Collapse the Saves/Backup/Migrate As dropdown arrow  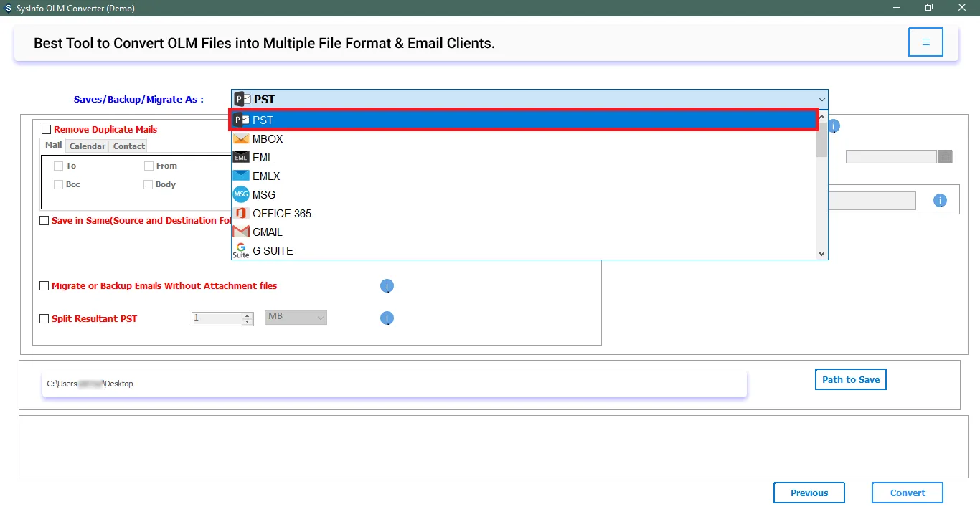[821, 100]
